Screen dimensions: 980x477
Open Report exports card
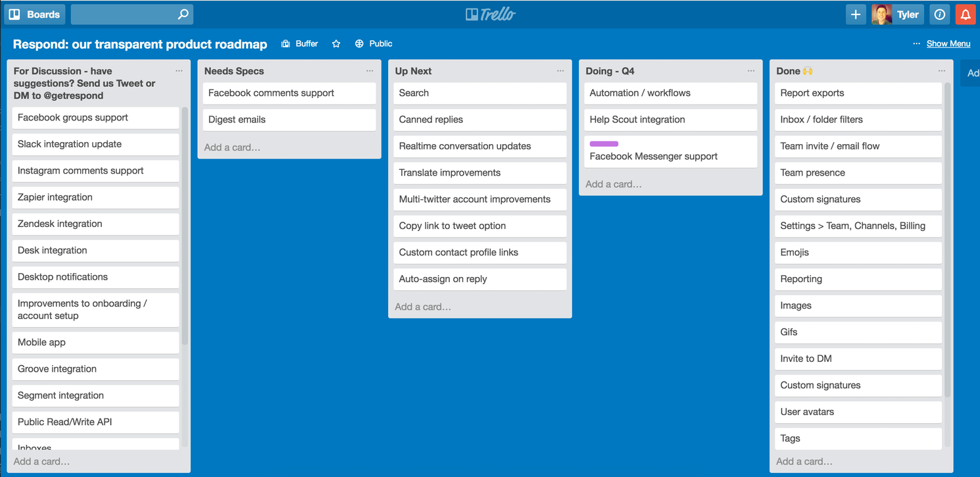858,93
